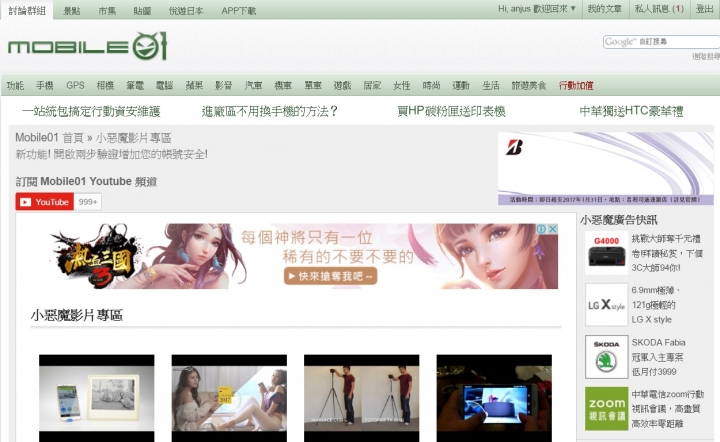Select the 貼圖 tab

click(142, 11)
